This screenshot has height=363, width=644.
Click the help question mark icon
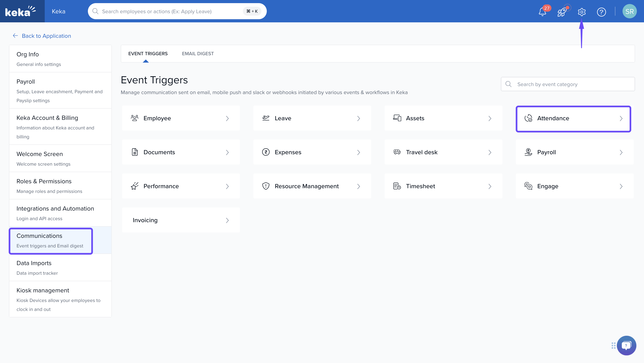tap(601, 12)
